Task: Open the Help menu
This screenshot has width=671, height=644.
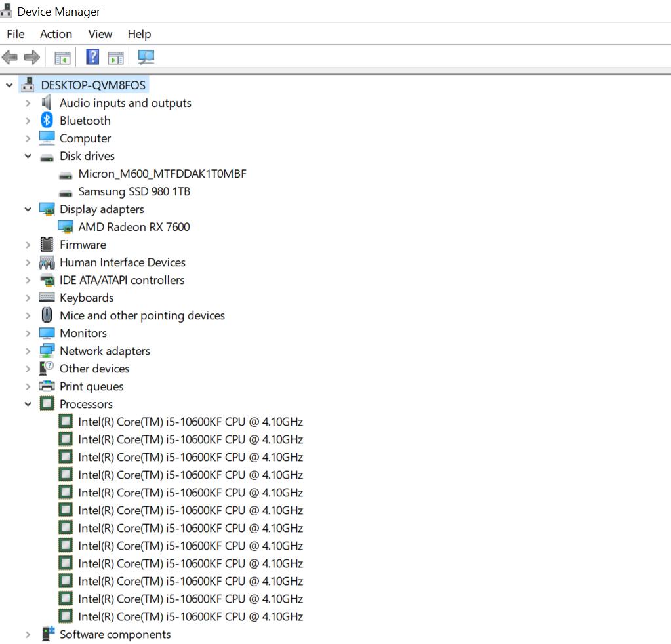Action: click(139, 34)
